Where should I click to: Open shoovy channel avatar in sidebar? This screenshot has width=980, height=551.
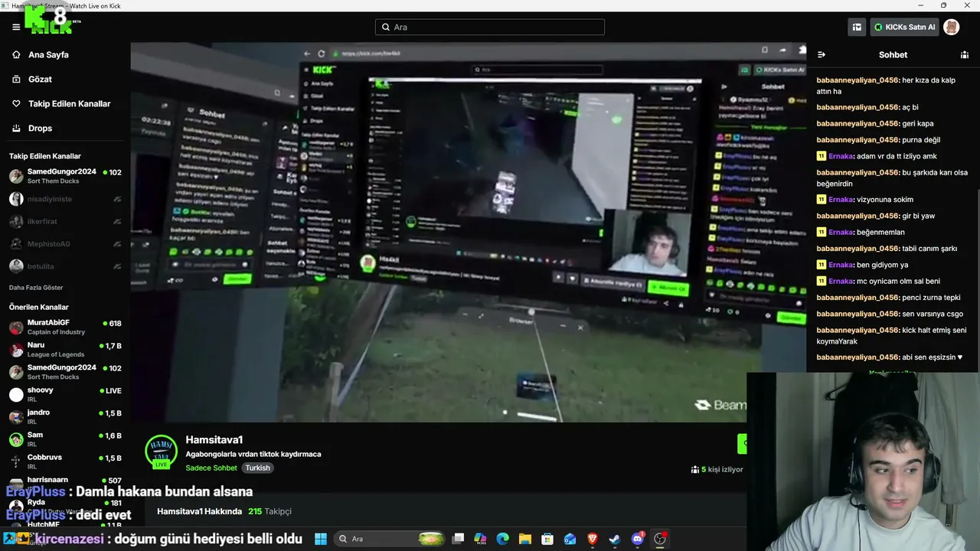(16, 395)
